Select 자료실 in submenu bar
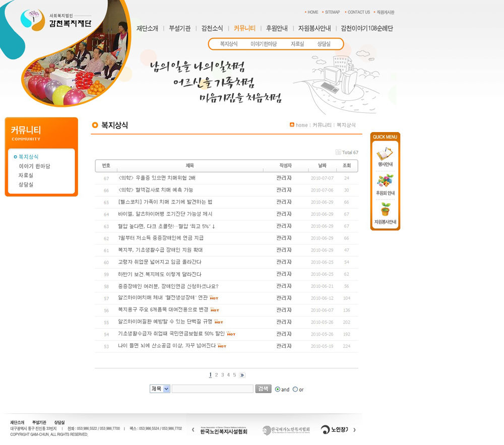The height and width of the screenshot is (445, 504). [297, 44]
